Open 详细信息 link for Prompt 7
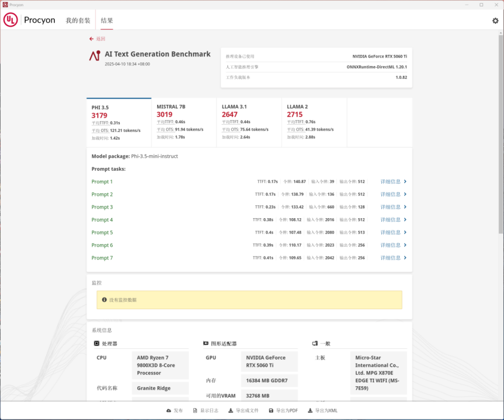The image size is (504, 420). [391, 257]
